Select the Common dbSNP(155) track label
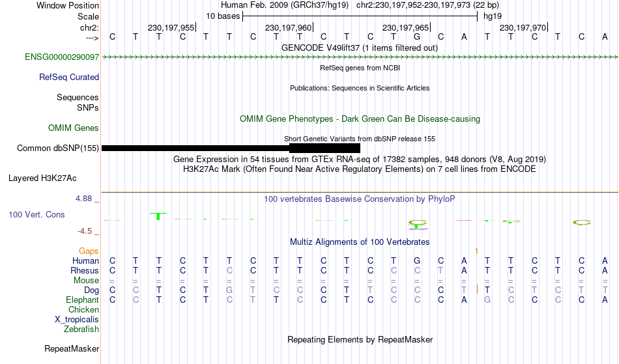The image size is (619, 364). coord(58,148)
